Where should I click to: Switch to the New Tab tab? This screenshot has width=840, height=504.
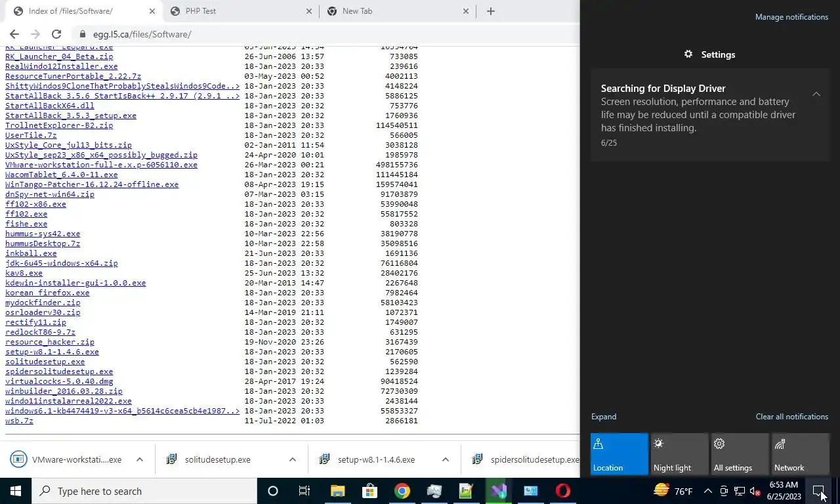click(x=397, y=11)
